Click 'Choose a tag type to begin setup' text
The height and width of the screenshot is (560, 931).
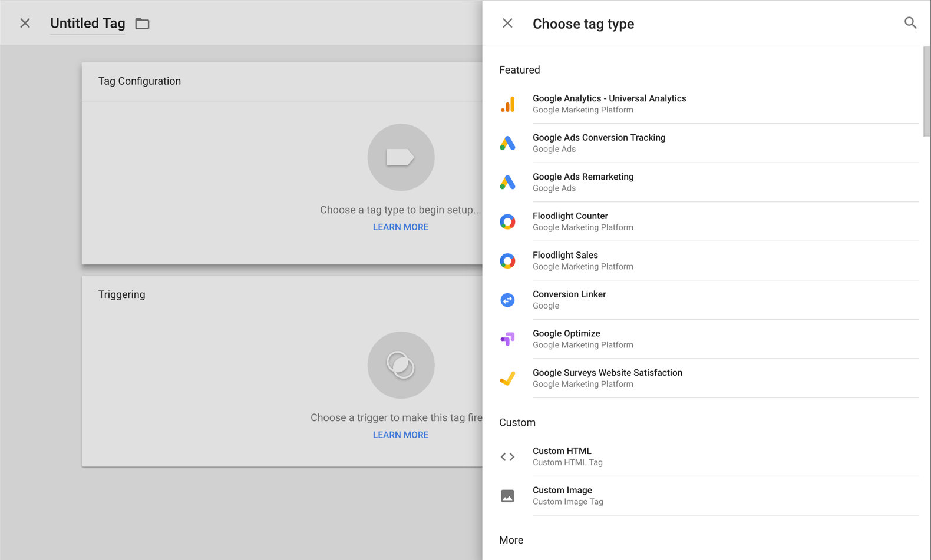point(401,210)
